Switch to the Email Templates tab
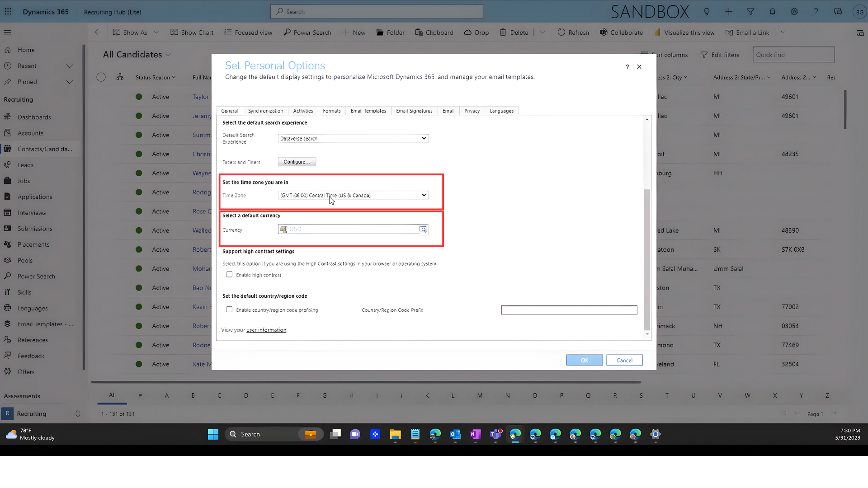The height and width of the screenshot is (488, 868). (368, 111)
